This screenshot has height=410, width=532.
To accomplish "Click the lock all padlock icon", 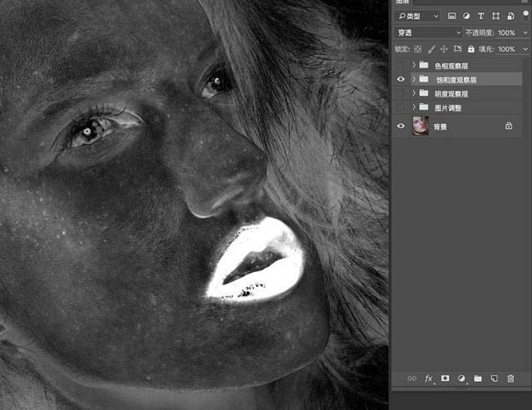I will coord(470,49).
